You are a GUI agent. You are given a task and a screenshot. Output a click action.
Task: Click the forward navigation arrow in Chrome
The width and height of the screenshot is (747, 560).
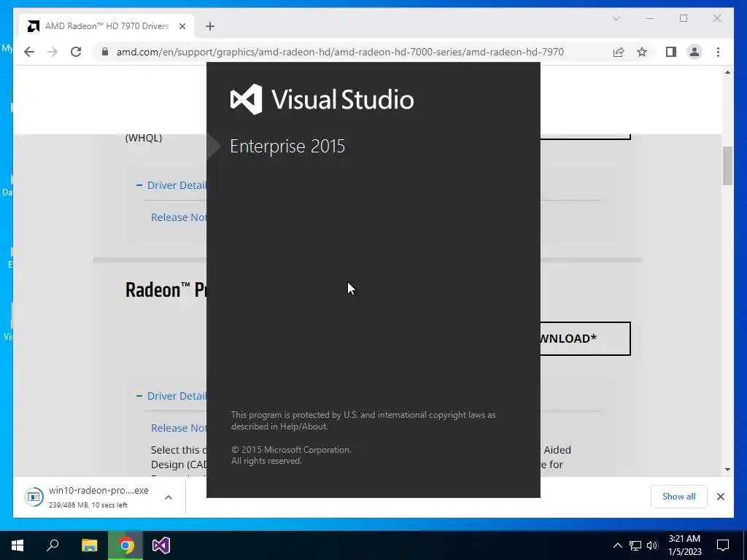point(53,52)
